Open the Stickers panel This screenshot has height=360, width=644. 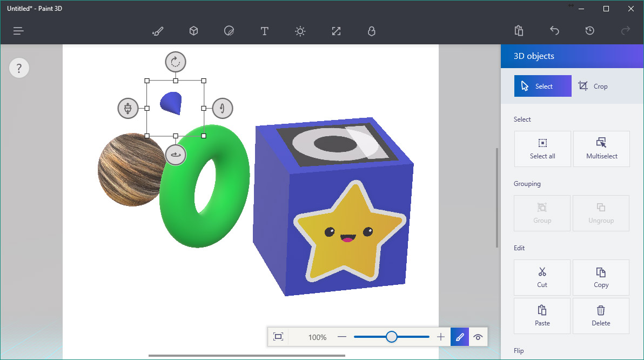point(229,31)
